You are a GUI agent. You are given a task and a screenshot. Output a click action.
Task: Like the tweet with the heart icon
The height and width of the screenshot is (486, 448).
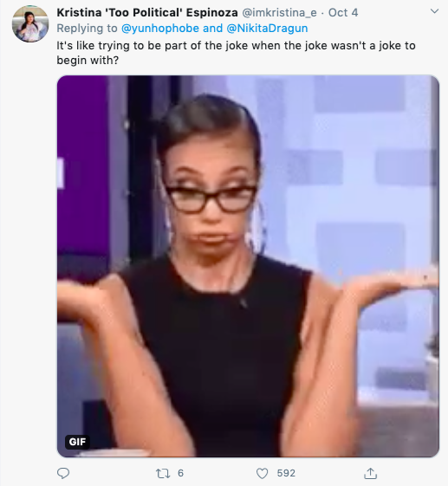[x=262, y=473]
